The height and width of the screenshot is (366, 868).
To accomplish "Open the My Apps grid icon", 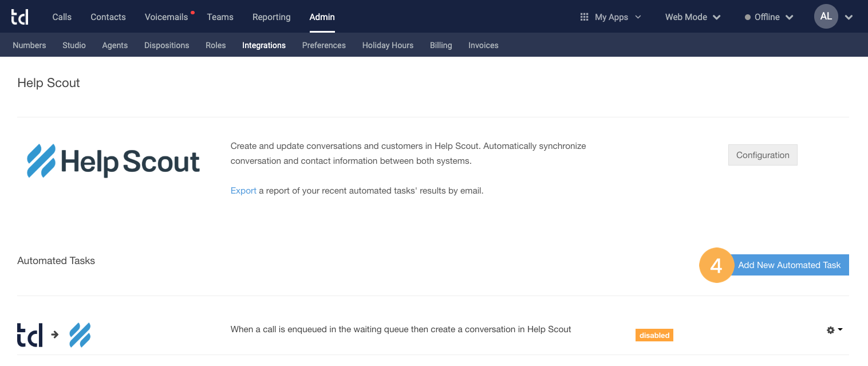I will (584, 17).
